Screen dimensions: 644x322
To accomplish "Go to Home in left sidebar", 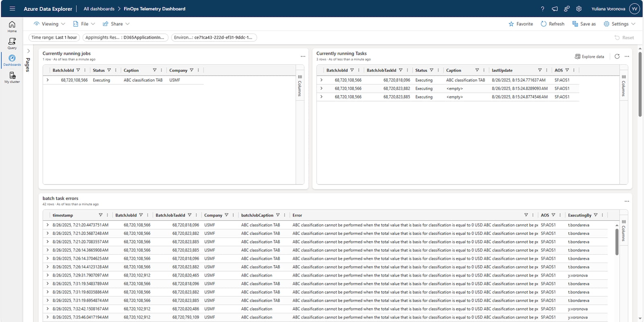I will 12,27.
